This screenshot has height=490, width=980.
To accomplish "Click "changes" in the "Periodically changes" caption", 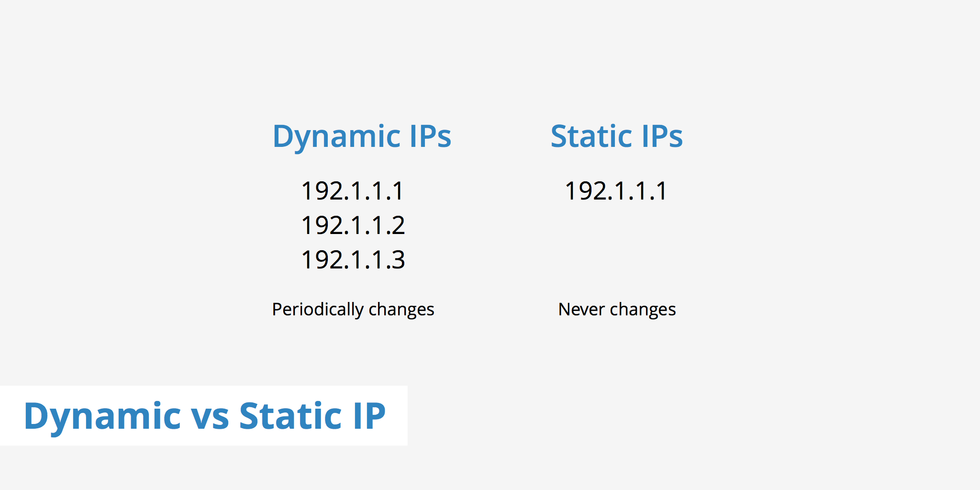I will (x=401, y=310).
